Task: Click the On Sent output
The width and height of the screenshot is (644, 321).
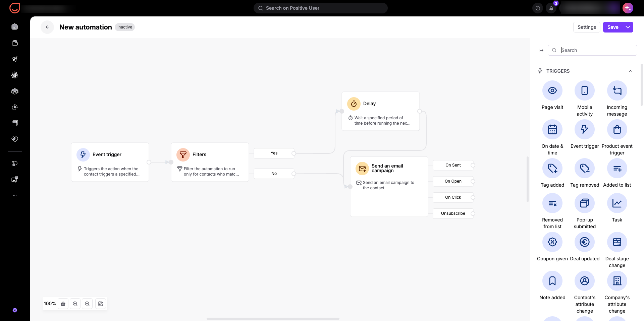Action: [x=453, y=165]
